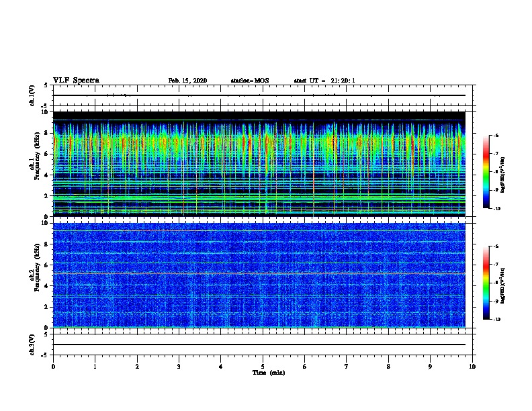Click the "station=MOS" label
The image size is (532, 411).
point(250,81)
